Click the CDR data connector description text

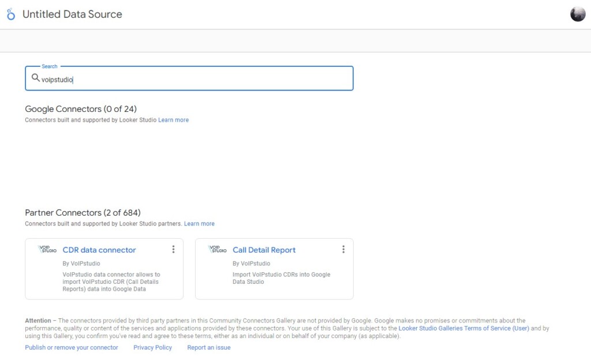tap(111, 282)
